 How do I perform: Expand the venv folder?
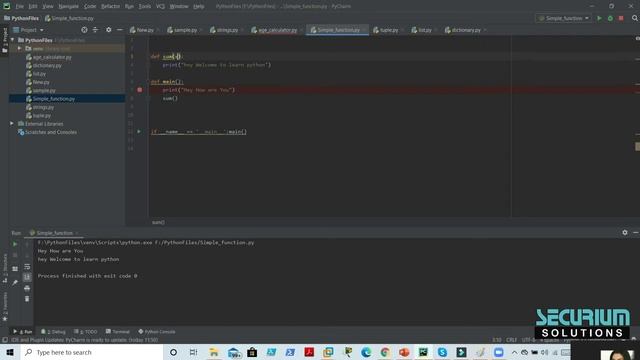coord(19,48)
